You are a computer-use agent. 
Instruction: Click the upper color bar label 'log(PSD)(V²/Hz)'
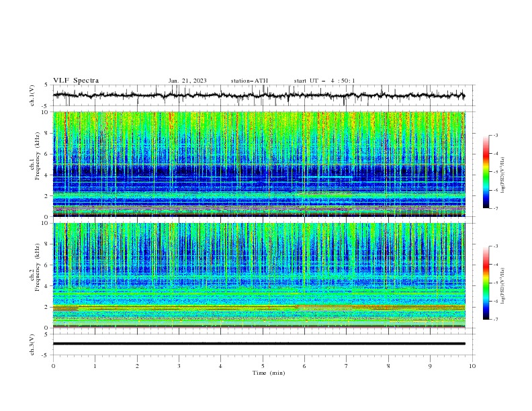pyautogui.click(x=502, y=175)
